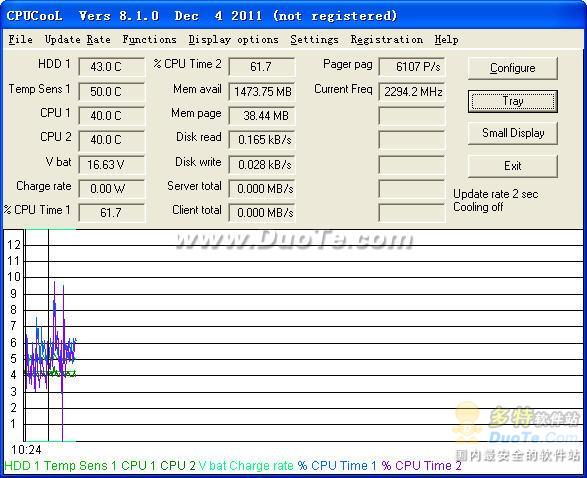Click the Temp Sens 1 label
The width and height of the screenshot is (587, 478).
(39, 89)
